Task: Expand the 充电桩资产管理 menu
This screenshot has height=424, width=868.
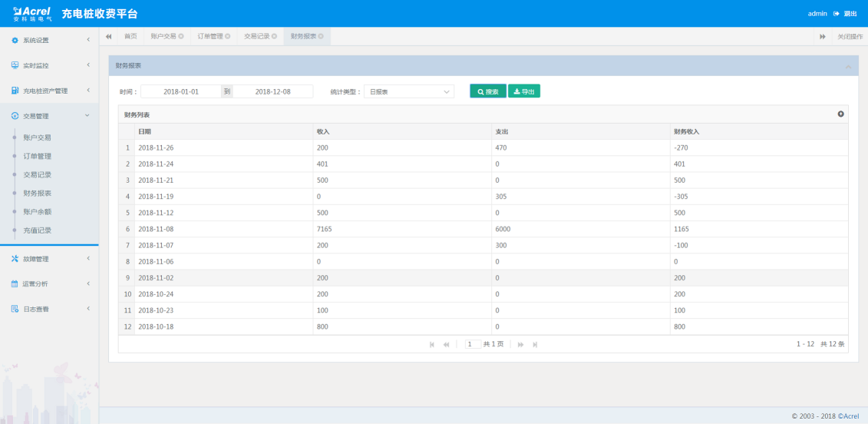Action: coord(49,91)
